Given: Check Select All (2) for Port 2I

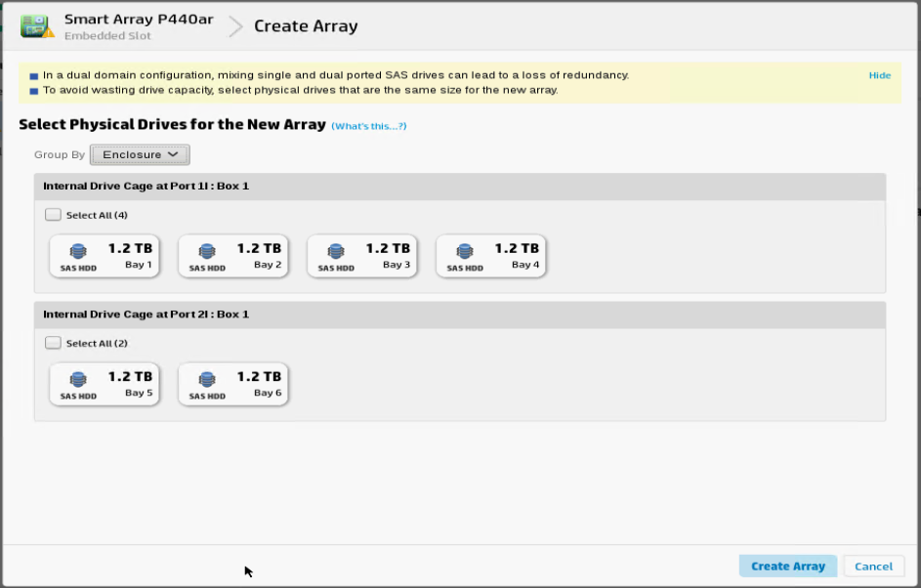Looking at the screenshot, I should [53, 343].
